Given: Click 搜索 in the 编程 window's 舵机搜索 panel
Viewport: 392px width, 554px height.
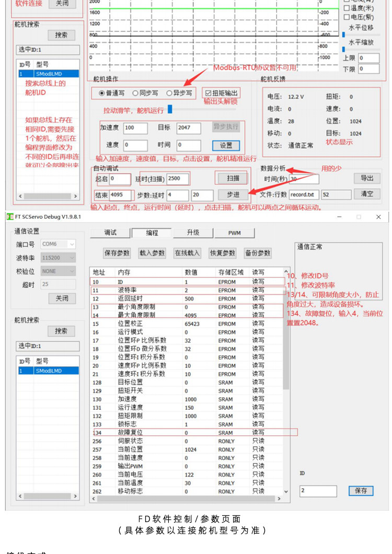Looking at the screenshot, I should 61,331.
